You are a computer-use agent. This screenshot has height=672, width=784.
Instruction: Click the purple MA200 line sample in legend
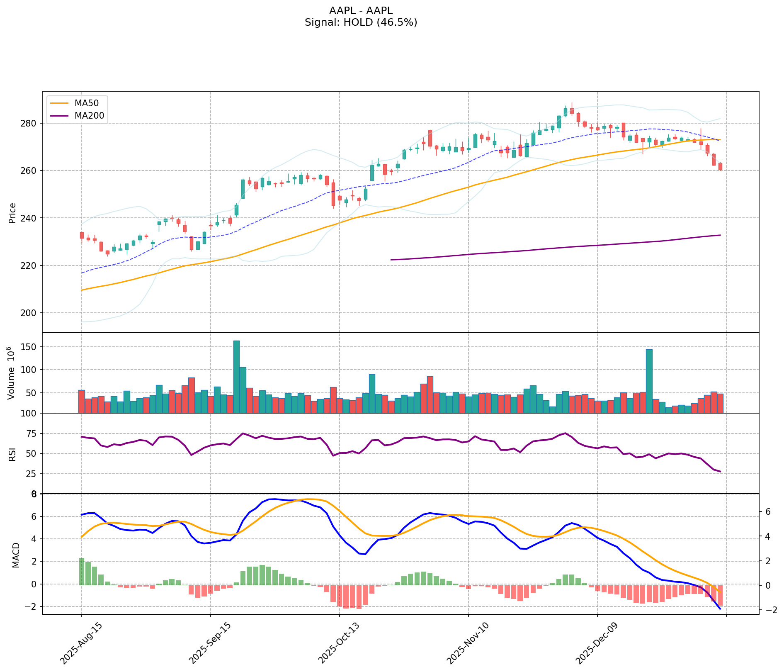pyautogui.click(x=58, y=116)
